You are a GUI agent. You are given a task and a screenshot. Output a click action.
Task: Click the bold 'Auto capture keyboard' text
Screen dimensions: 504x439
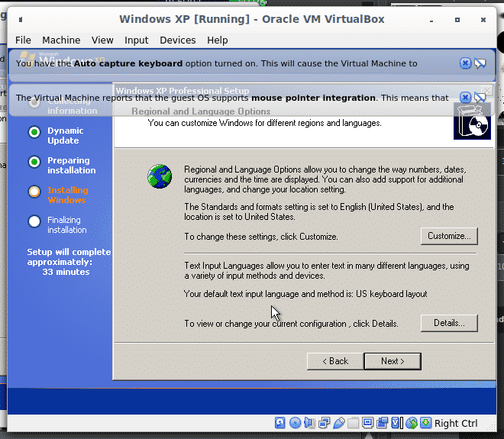(128, 63)
